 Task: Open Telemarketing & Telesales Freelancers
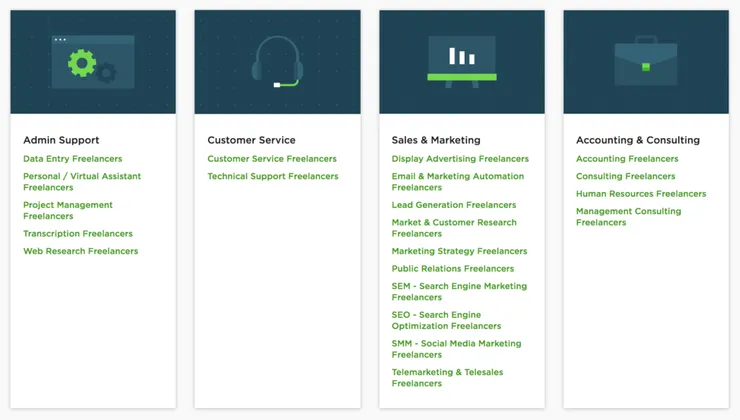(447, 378)
